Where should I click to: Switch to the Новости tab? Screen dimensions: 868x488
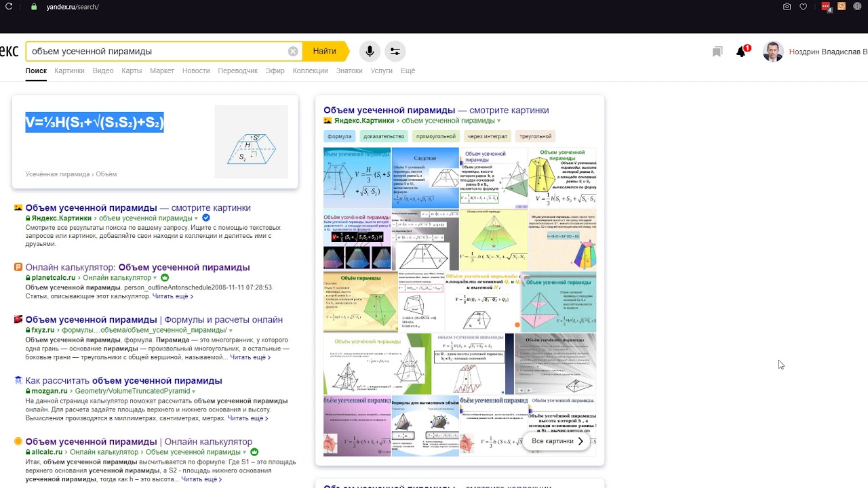click(196, 70)
